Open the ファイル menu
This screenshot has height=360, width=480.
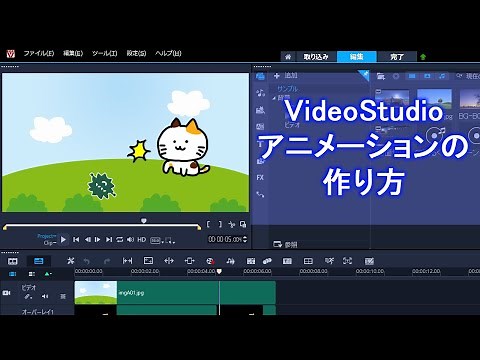coord(38,53)
